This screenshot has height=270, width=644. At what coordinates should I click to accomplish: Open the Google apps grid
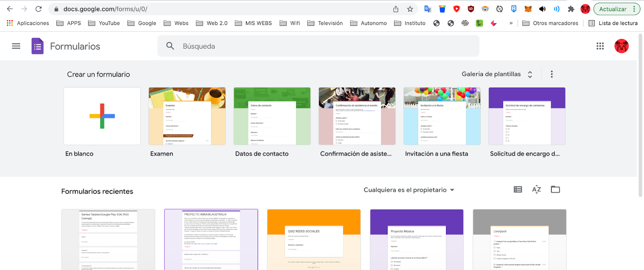coord(600,46)
